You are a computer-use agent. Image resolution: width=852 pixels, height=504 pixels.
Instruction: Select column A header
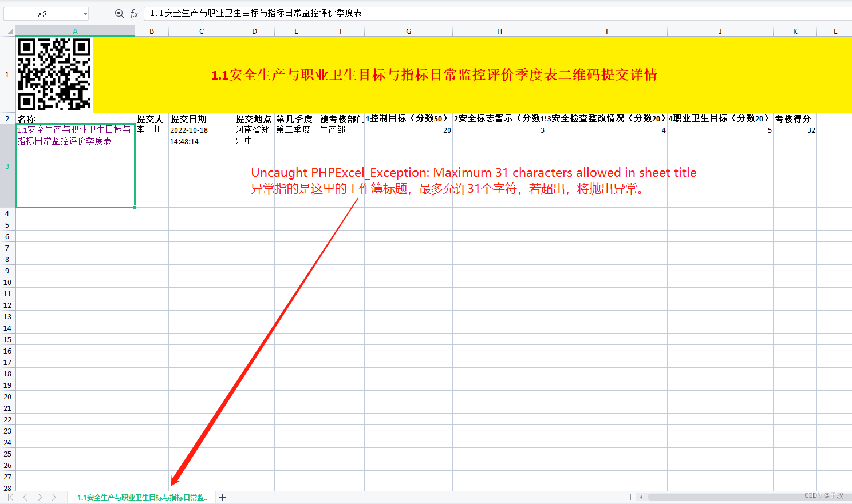coord(74,30)
